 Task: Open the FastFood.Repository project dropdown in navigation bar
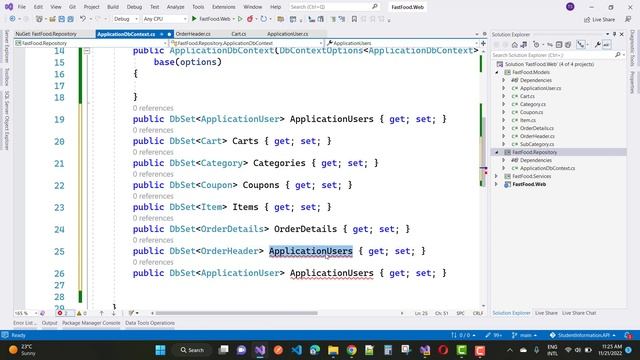pos(91,43)
